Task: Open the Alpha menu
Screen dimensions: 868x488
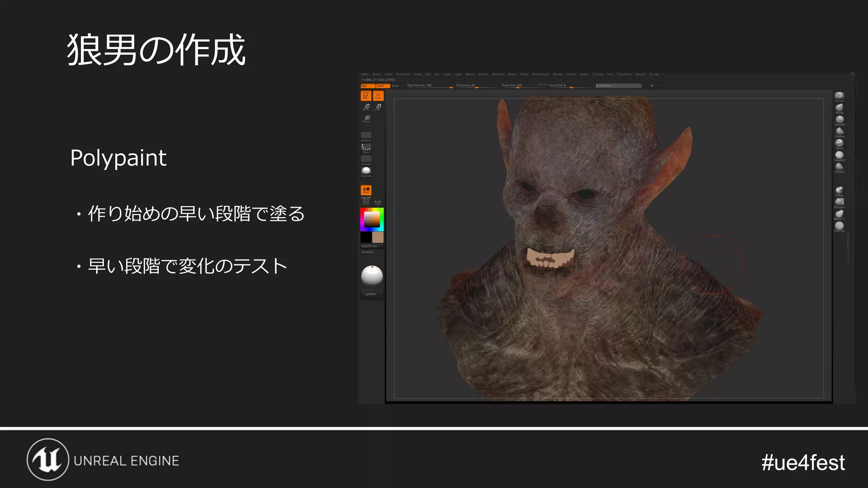Action: point(365,74)
